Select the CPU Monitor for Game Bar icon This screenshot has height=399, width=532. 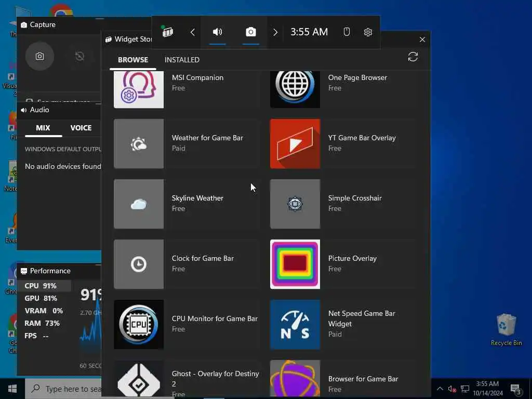point(138,325)
